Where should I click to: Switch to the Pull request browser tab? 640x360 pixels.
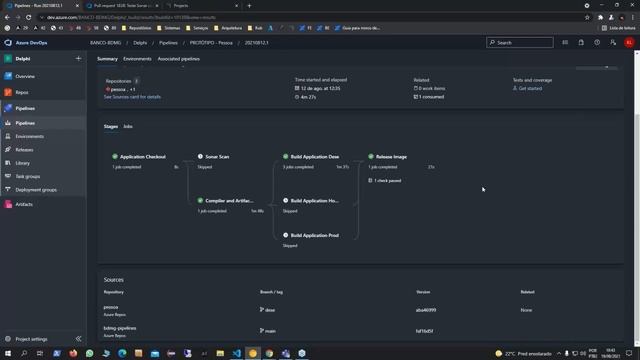(122, 6)
